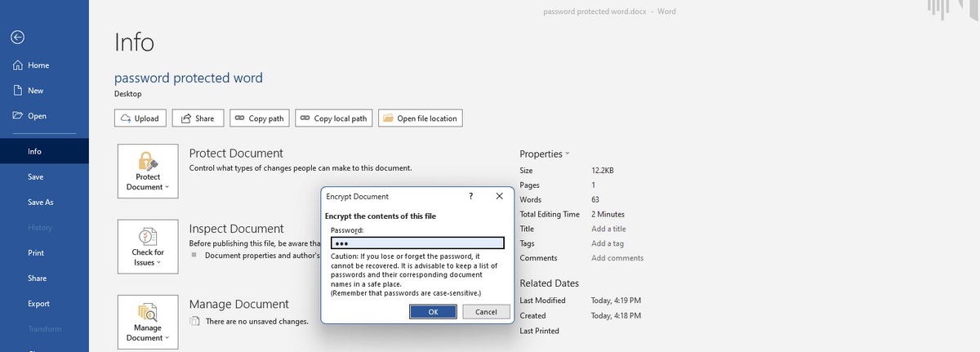Screen dimensions: 980x352
Task: Click the 'Inspect Document' heading
Action: (x=237, y=229)
